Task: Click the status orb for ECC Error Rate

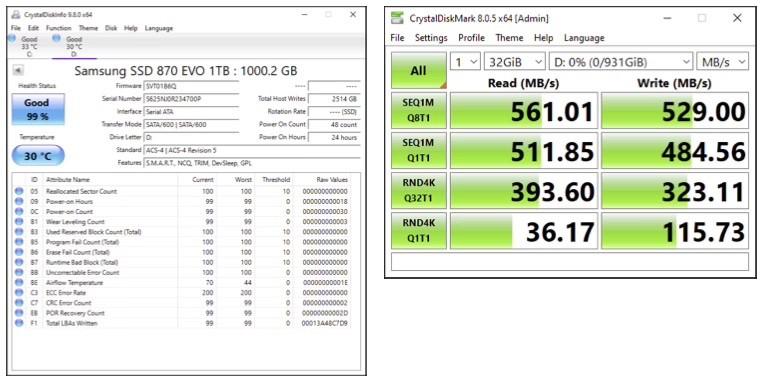Action: (19, 292)
